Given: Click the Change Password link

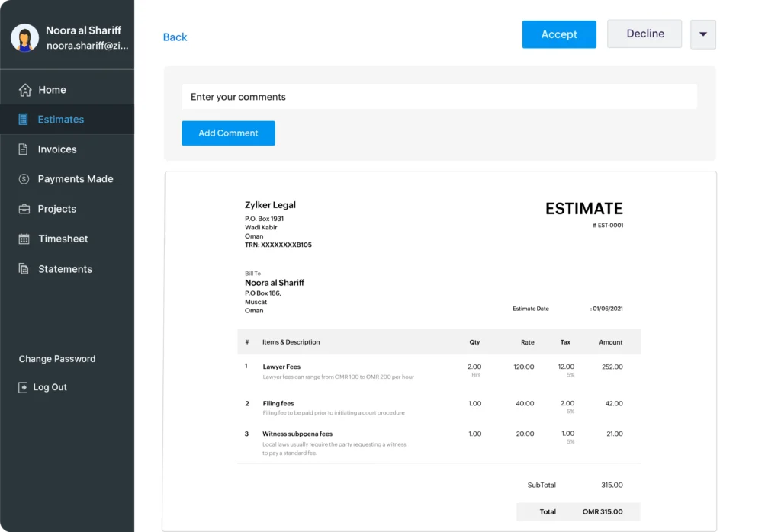Looking at the screenshot, I should point(57,359).
